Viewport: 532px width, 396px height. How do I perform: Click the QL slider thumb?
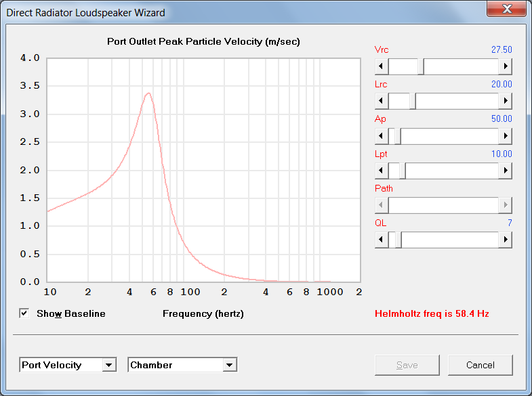[398, 240]
